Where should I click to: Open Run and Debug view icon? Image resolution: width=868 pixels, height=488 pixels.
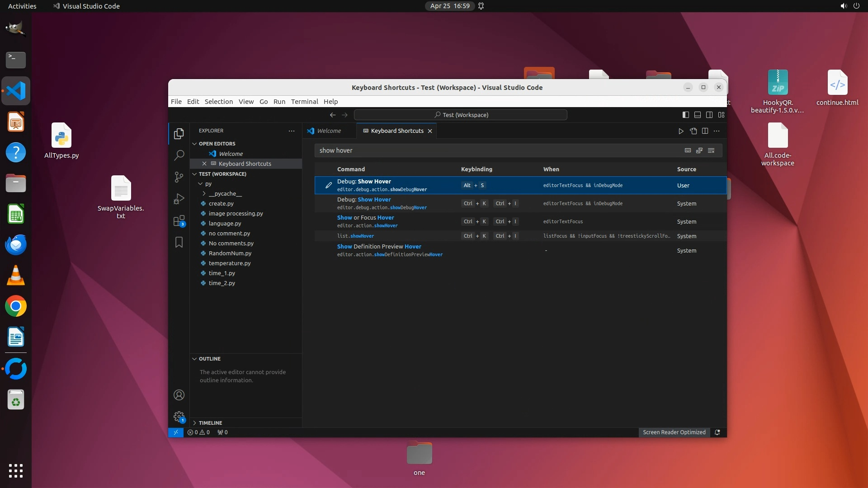(179, 199)
